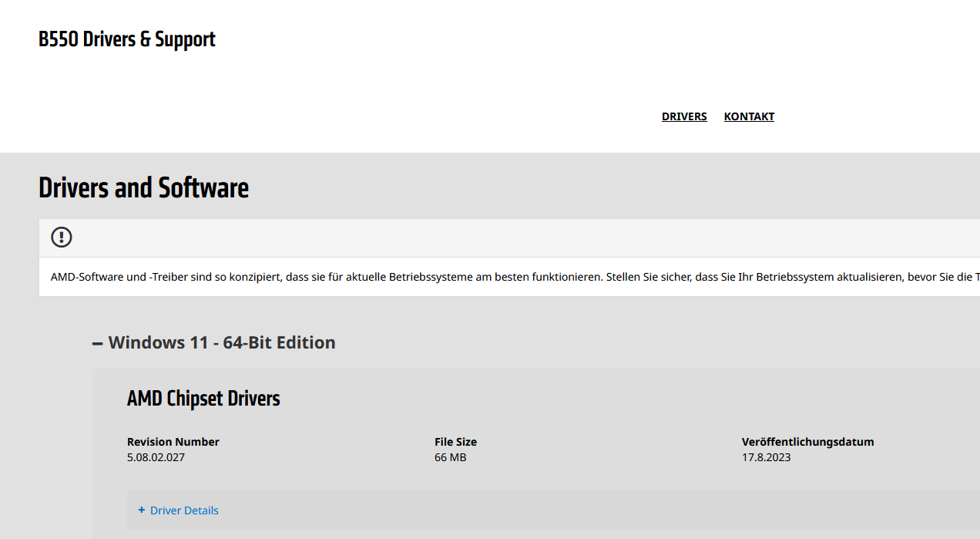Click the AMD-Software notice text
The height and width of the screenshot is (539, 980).
[x=515, y=277]
